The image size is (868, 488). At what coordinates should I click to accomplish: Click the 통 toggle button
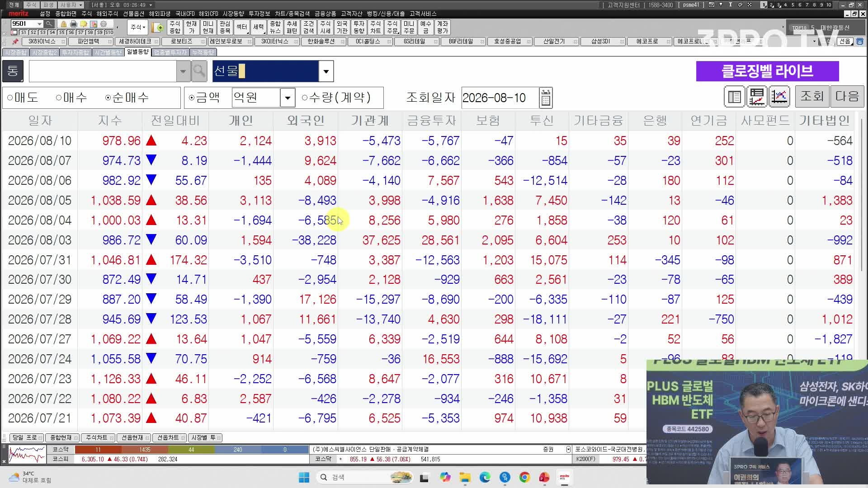(13, 71)
